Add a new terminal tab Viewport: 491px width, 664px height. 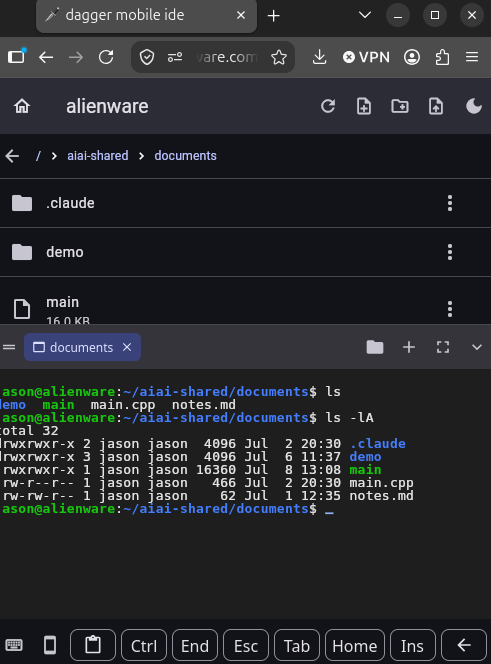(409, 347)
